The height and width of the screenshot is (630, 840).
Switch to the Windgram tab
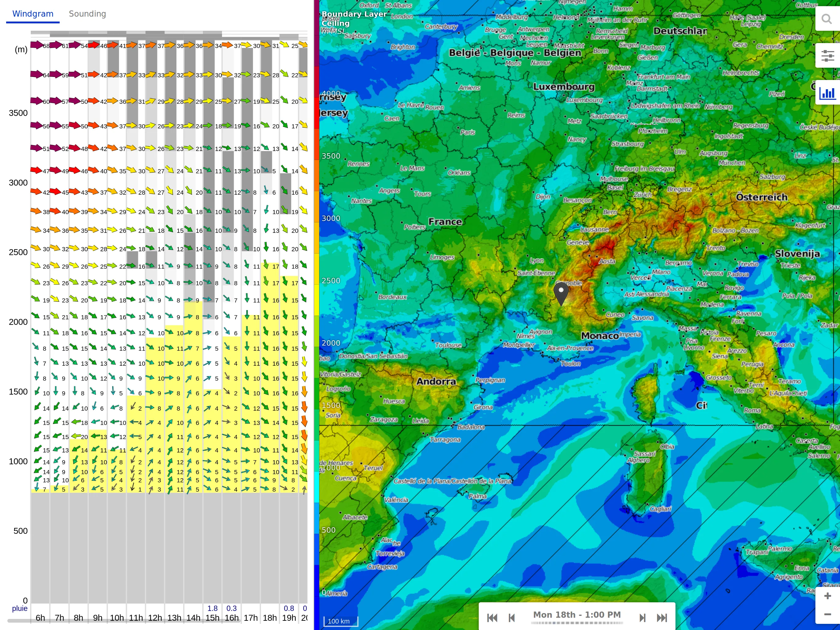[x=33, y=14]
